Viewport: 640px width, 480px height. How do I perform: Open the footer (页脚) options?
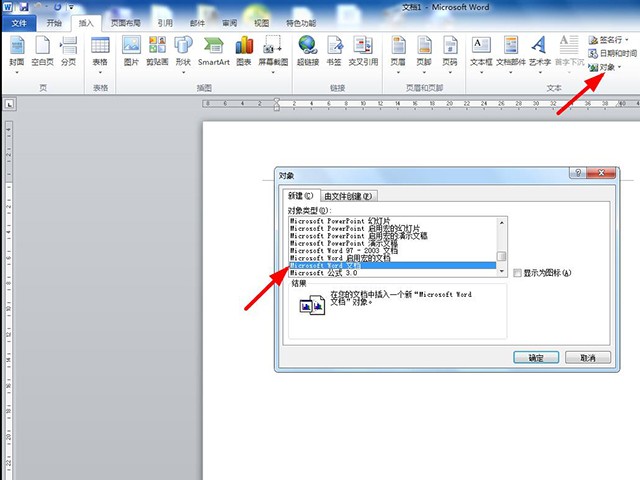tap(424, 51)
